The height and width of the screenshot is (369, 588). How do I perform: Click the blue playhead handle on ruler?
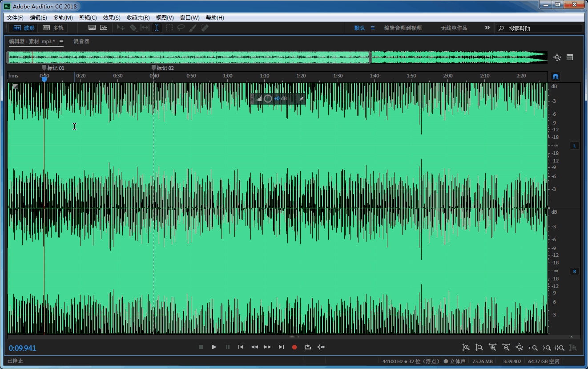(x=44, y=80)
